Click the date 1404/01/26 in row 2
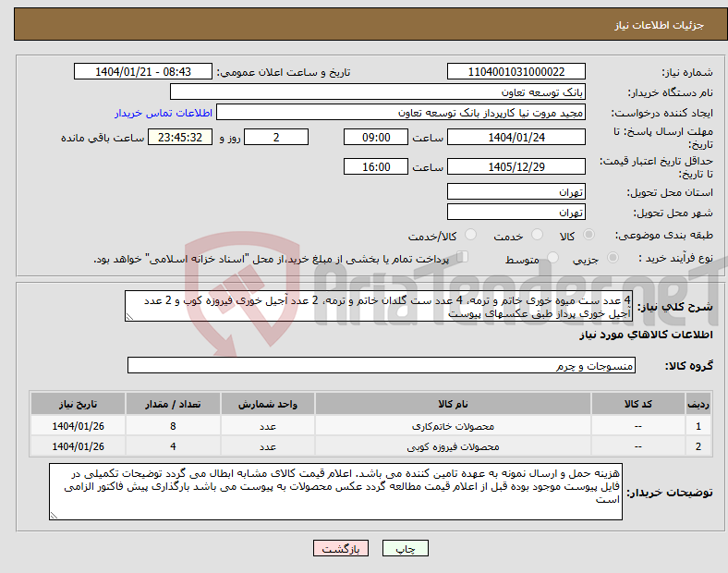Screen dimensions: 728x573 pos(78,446)
